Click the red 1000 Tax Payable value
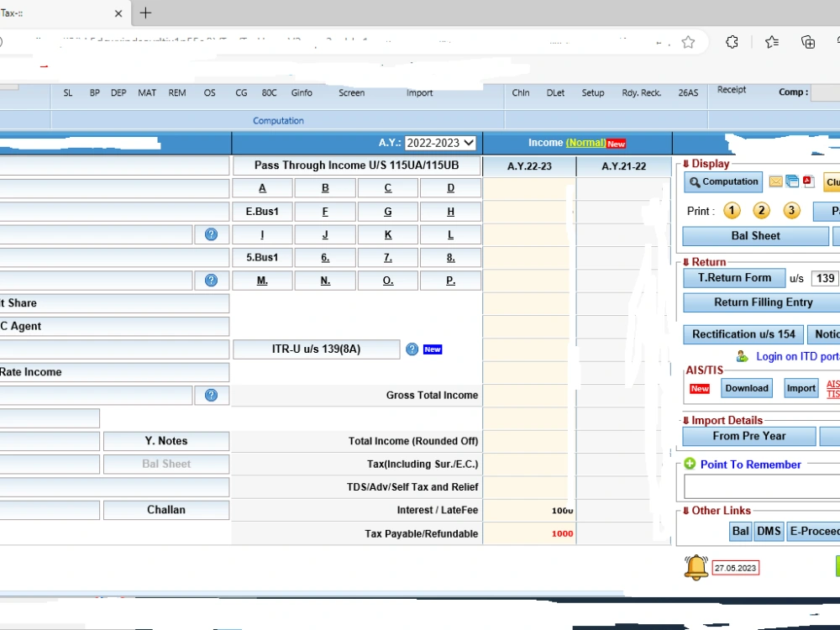This screenshot has height=630, width=840. click(x=562, y=533)
